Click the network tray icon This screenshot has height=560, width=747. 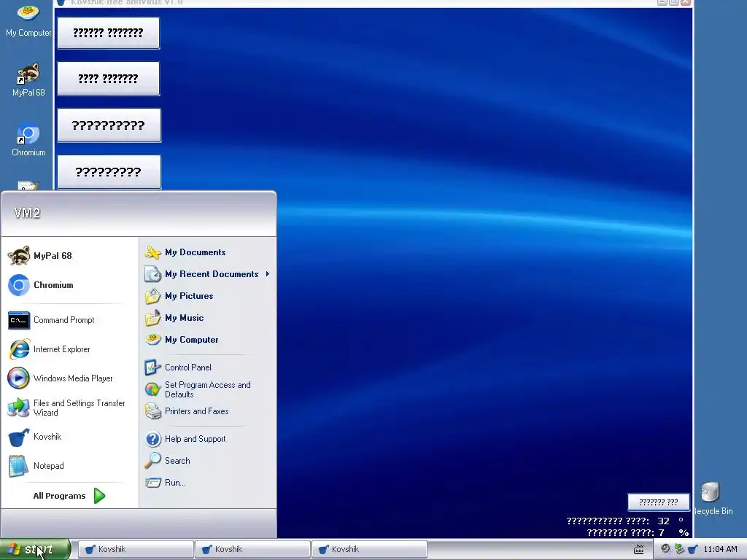[679, 549]
